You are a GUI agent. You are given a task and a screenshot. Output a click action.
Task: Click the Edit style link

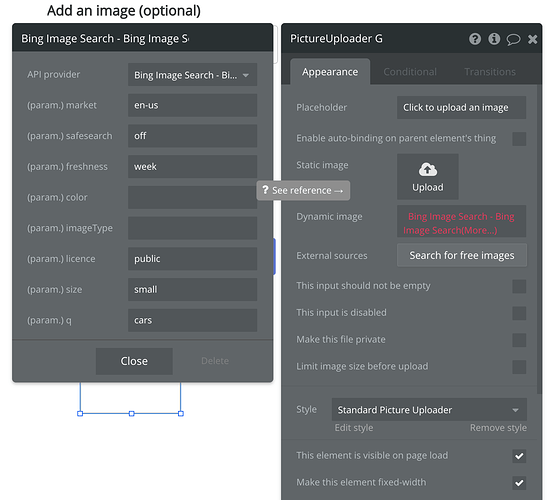pyautogui.click(x=354, y=428)
